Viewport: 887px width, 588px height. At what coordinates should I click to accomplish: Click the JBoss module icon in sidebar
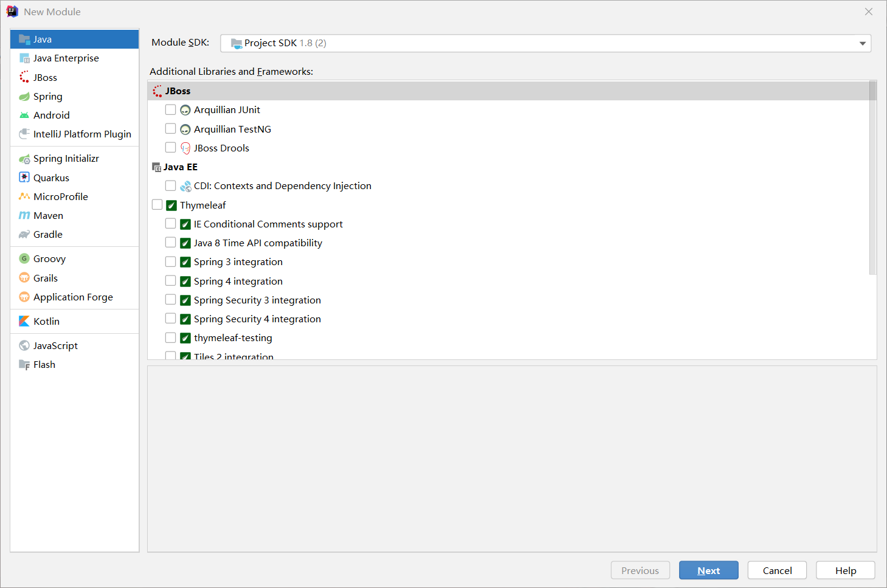click(x=24, y=78)
